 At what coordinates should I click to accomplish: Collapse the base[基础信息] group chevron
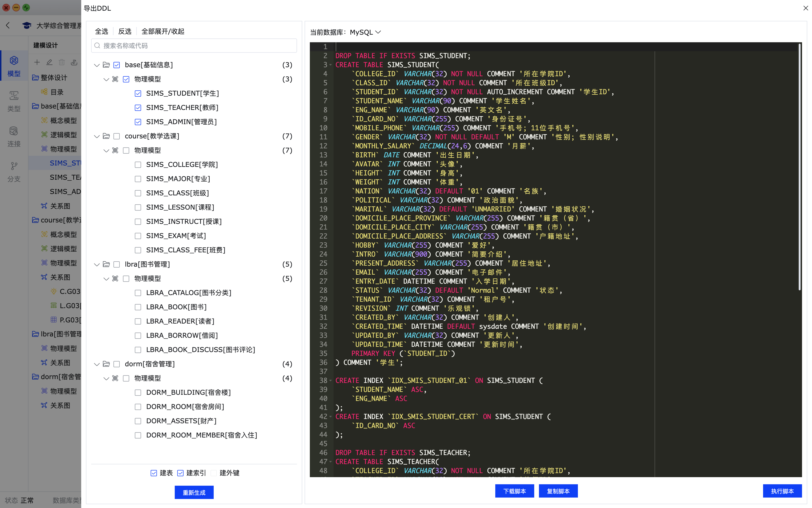(97, 65)
